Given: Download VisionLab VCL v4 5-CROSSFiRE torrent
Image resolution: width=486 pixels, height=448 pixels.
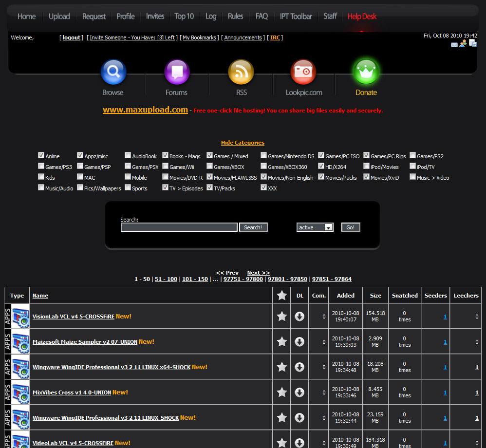Looking at the screenshot, I should (299, 316).
